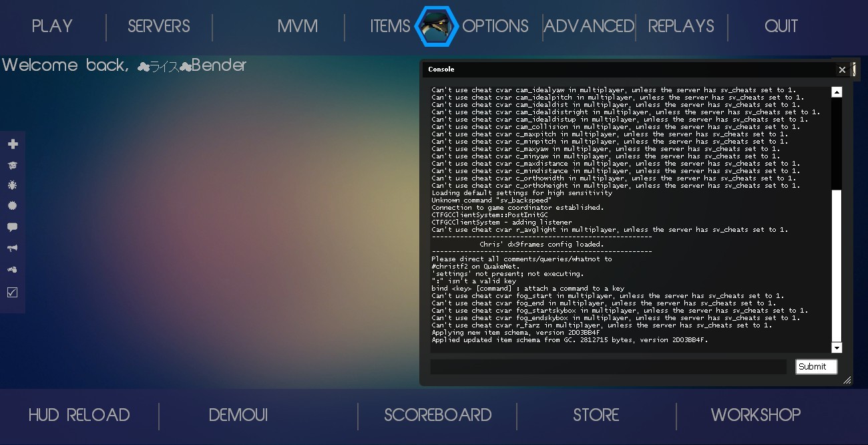The height and width of the screenshot is (445, 868).
Task: Open the SERVERS browser
Action: pyautogui.click(x=159, y=26)
